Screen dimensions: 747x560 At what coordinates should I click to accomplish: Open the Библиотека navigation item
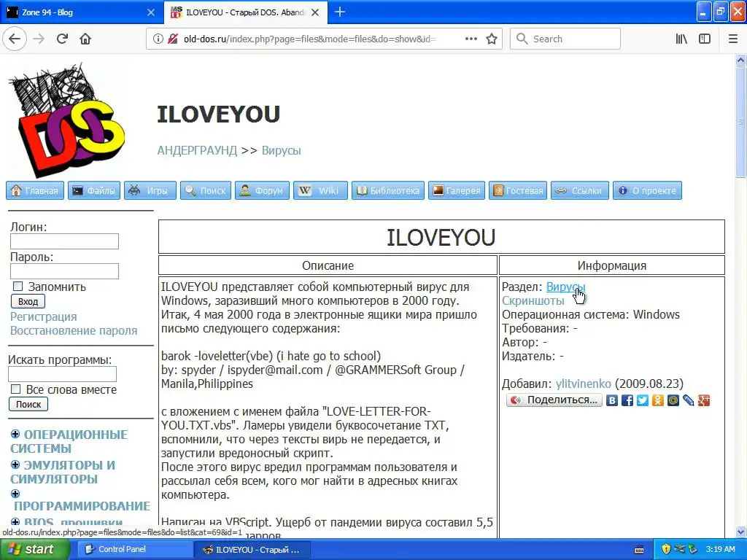coord(388,190)
